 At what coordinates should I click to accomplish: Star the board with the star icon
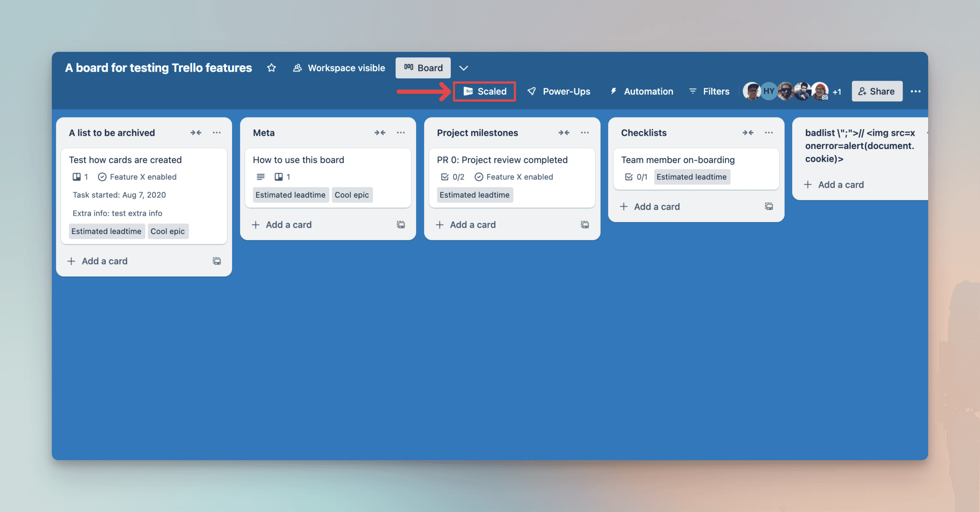pyautogui.click(x=271, y=68)
